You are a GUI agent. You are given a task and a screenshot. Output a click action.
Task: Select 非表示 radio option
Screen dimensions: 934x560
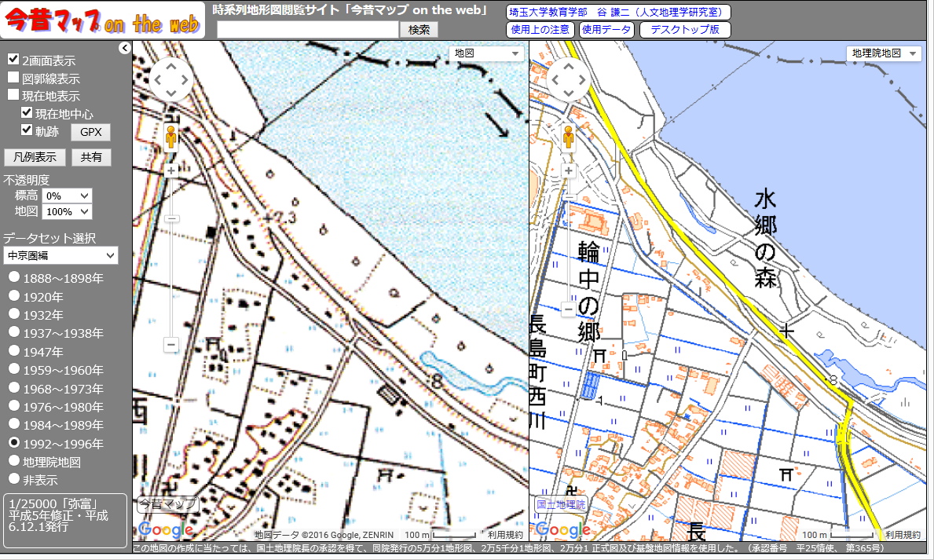pos(13,478)
